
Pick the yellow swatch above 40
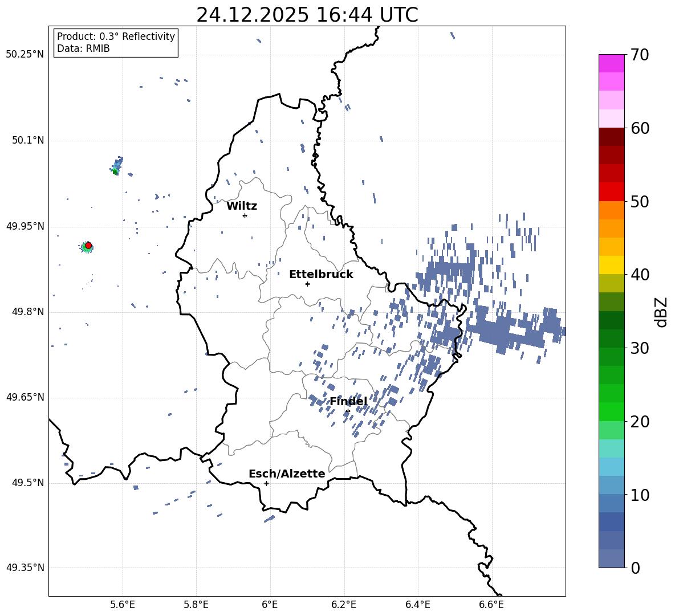611,265
